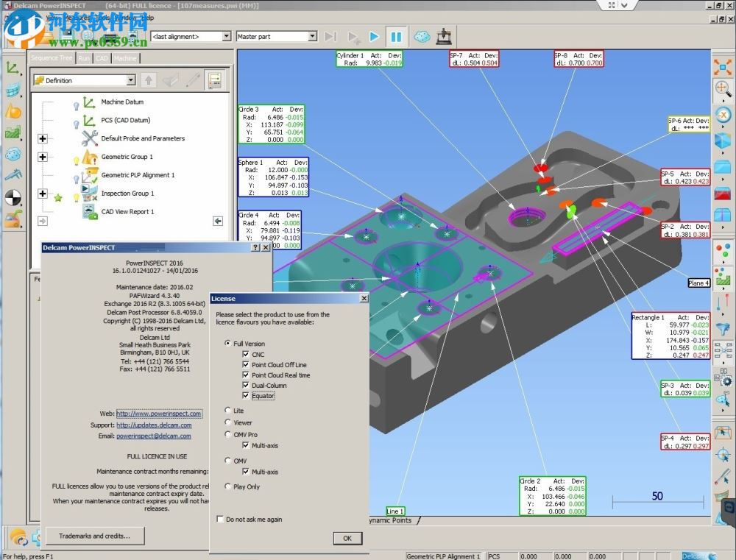Click the left arrow at sequence tree bottom

(218, 221)
